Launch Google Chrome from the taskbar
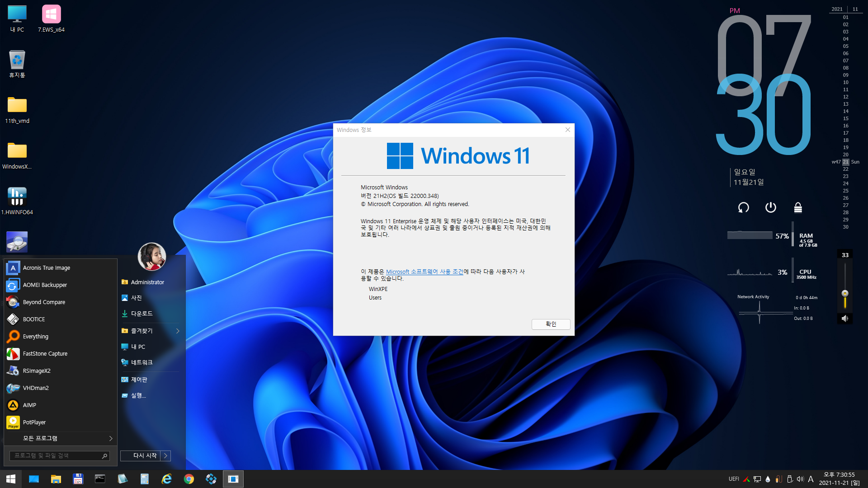 (189, 479)
